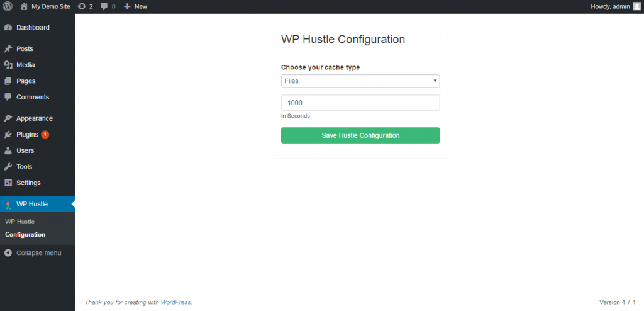The height and width of the screenshot is (311, 644).
Task: Click Howdy, admin account text
Action: (610, 6)
